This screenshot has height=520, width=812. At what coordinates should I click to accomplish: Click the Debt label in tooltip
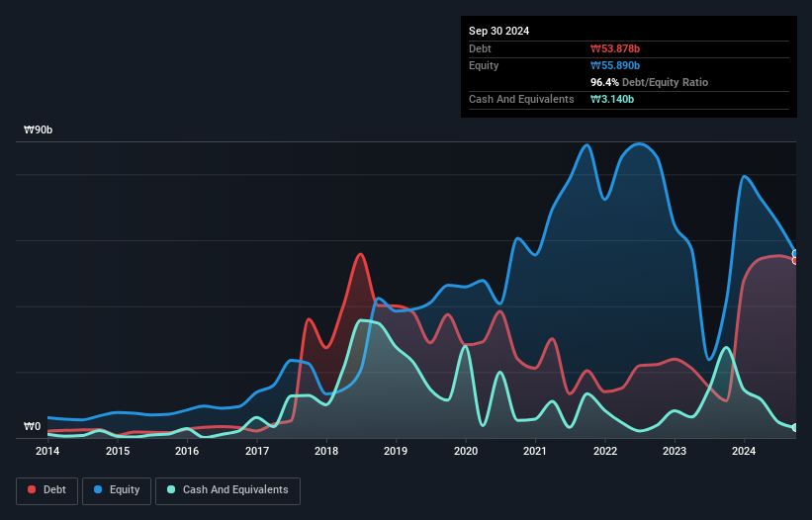point(480,48)
